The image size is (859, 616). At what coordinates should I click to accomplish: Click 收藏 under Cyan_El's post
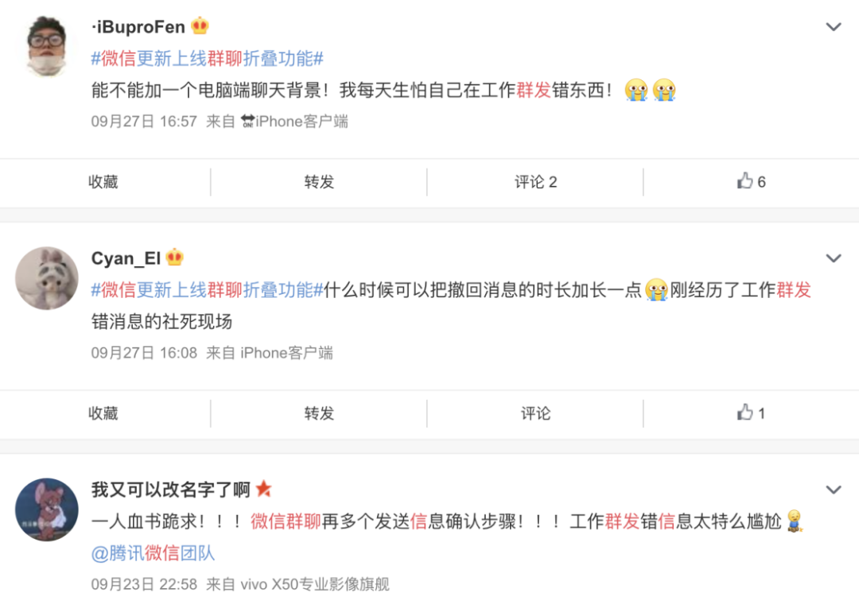point(103,413)
